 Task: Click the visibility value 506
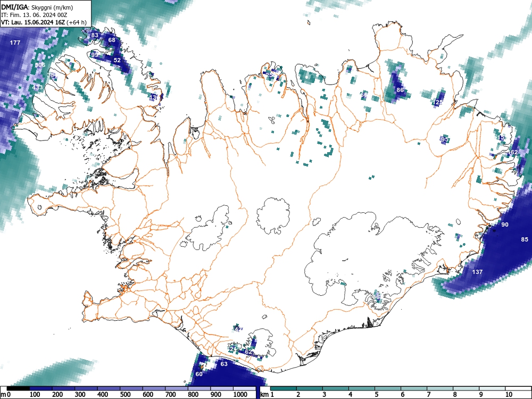(40, 65)
